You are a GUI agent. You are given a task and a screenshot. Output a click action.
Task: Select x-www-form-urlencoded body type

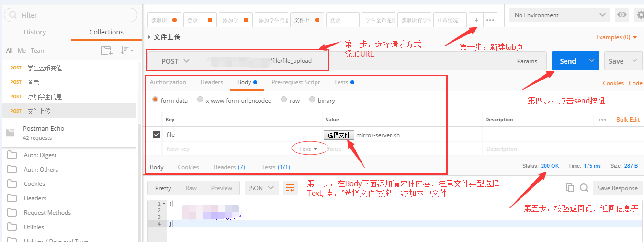(201, 100)
